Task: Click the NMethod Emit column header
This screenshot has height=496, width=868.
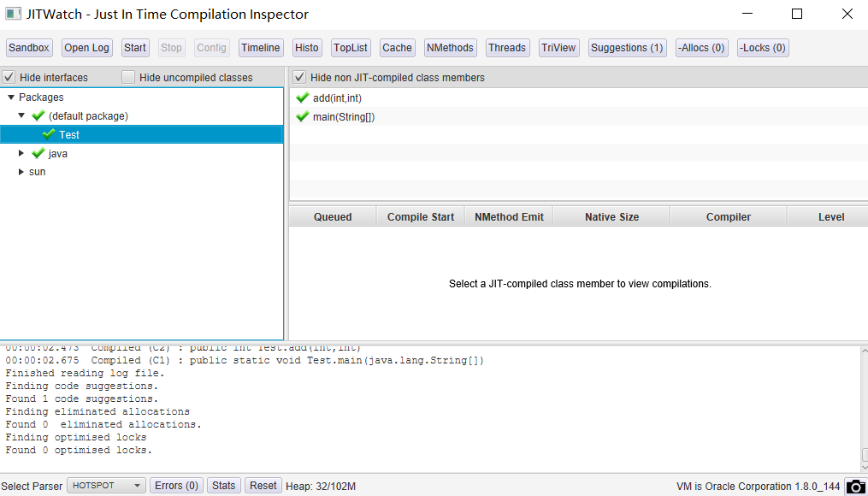Action: (509, 216)
